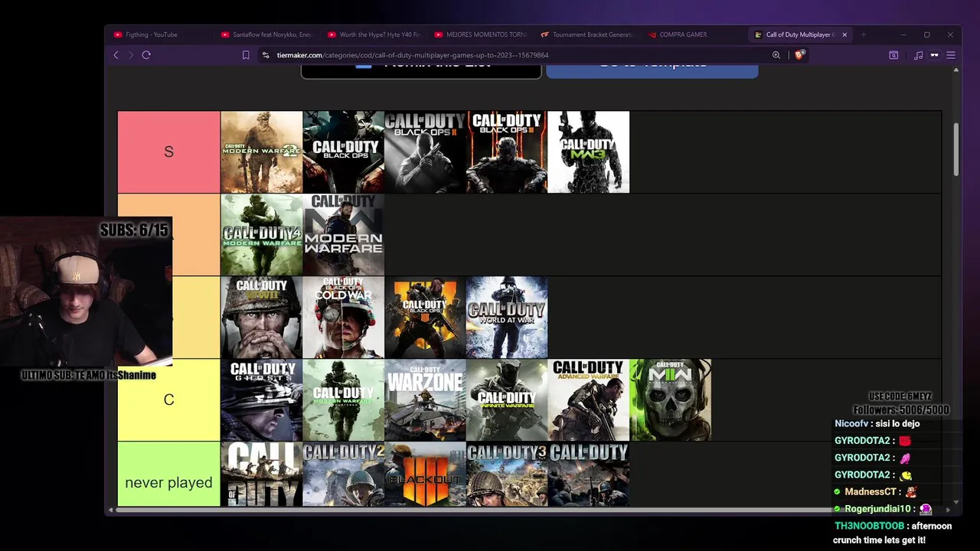Select the never played tier label
This screenshot has height=551, width=980.
tap(168, 474)
